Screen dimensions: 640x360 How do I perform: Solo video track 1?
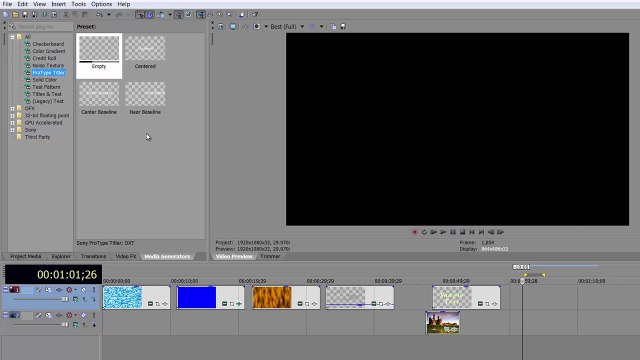[94, 290]
